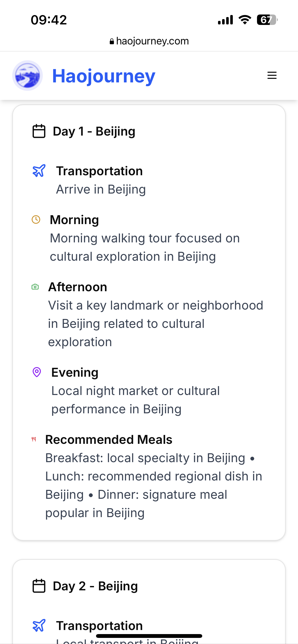
Task: Click the camera icon next to Afternoon
Action: click(x=35, y=287)
